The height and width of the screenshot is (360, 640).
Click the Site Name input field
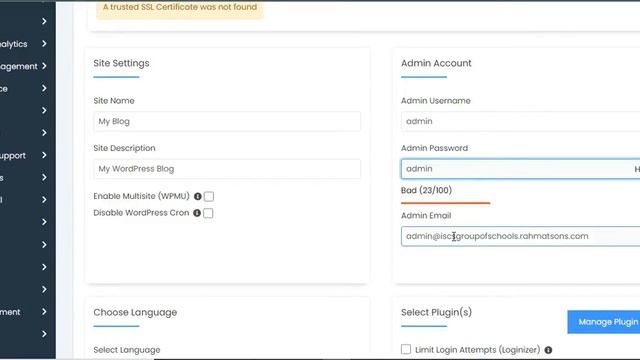tap(227, 121)
